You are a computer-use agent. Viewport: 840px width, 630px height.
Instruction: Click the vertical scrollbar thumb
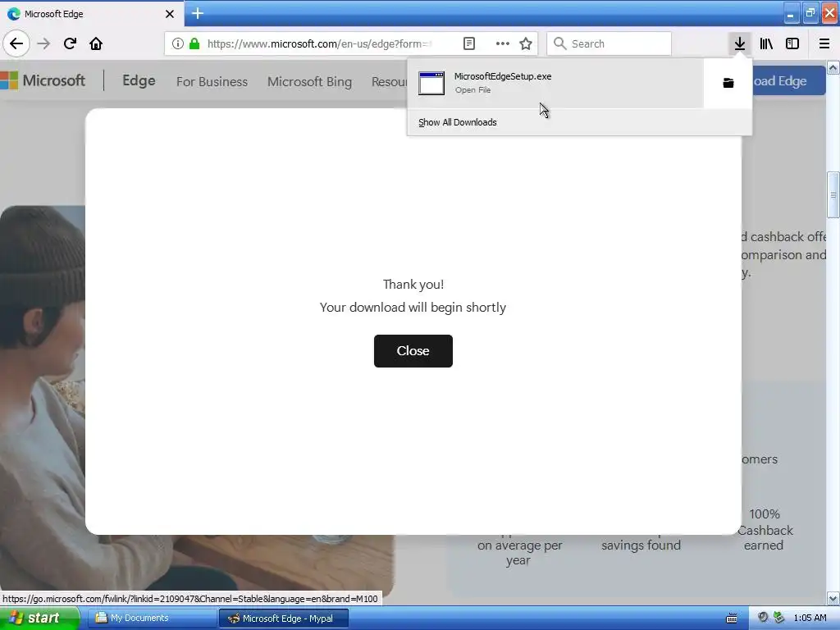click(x=833, y=194)
